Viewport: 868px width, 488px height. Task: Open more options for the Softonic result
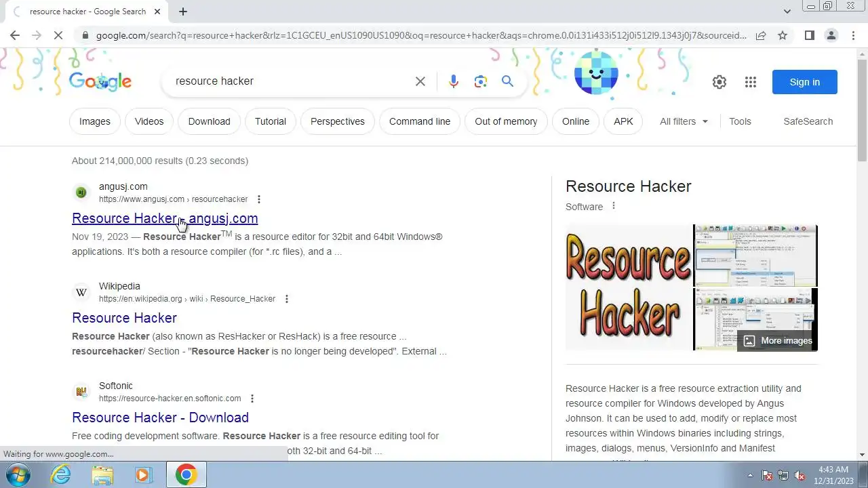point(252,399)
